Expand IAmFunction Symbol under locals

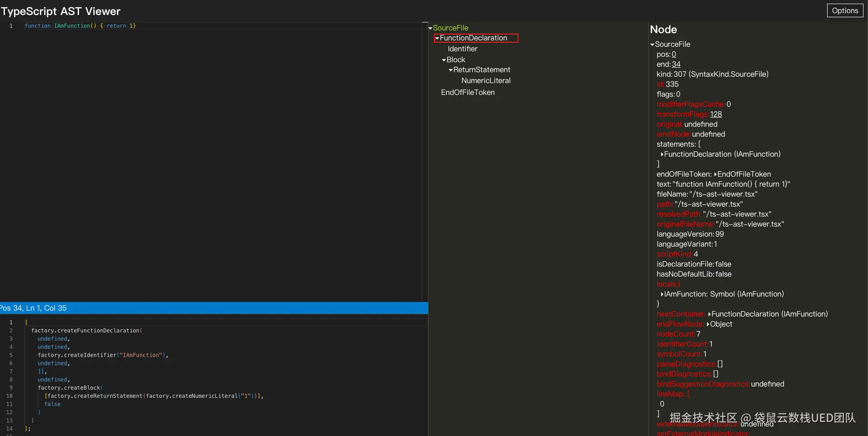click(662, 294)
